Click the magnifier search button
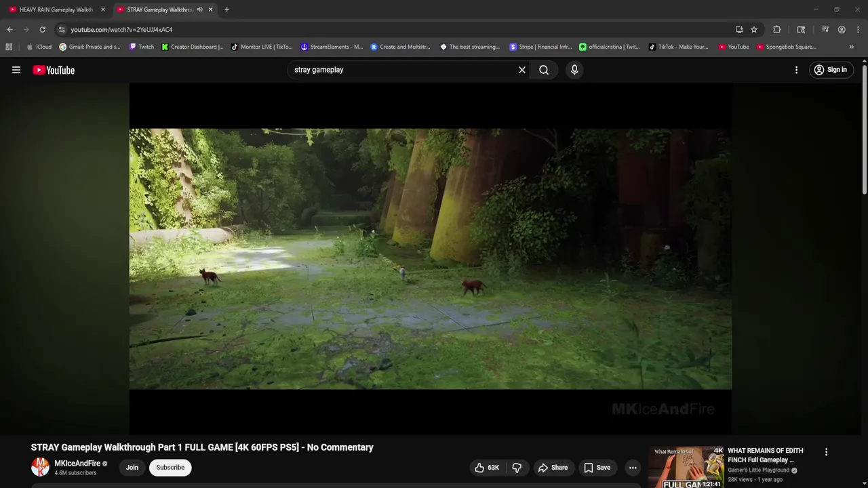 [x=544, y=70]
